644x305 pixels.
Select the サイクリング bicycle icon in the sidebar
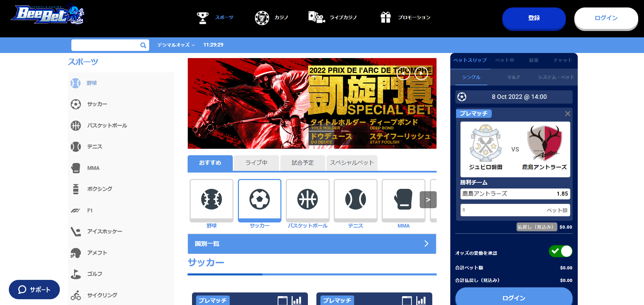[x=75, y=295]
